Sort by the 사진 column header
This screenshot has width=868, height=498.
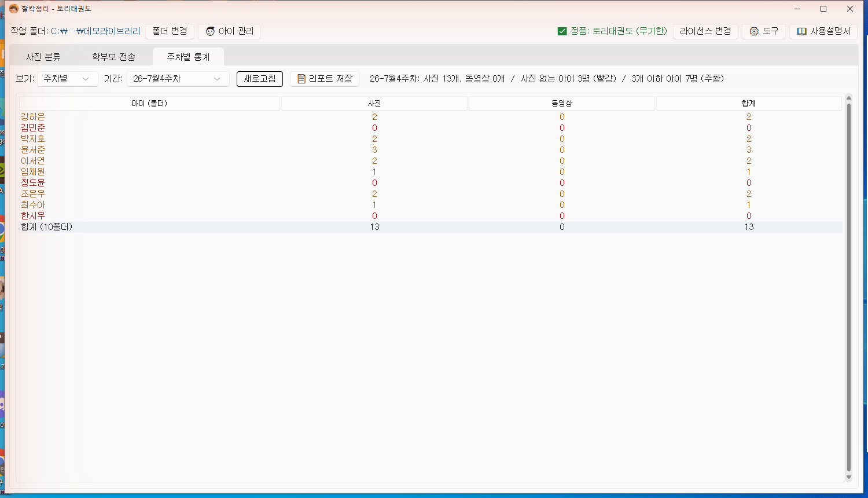[x=374, y=104]
